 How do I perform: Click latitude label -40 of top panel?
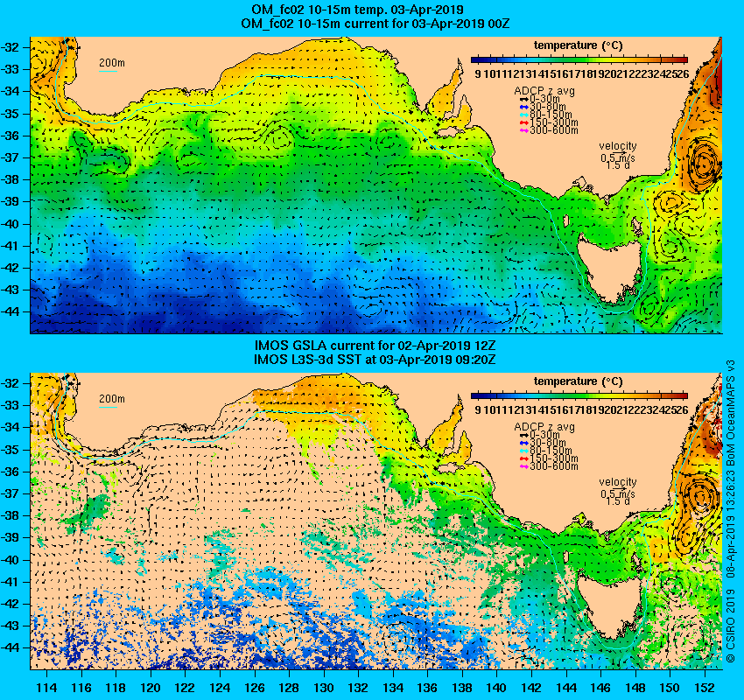pyautogui.click(x=11, y=224)
